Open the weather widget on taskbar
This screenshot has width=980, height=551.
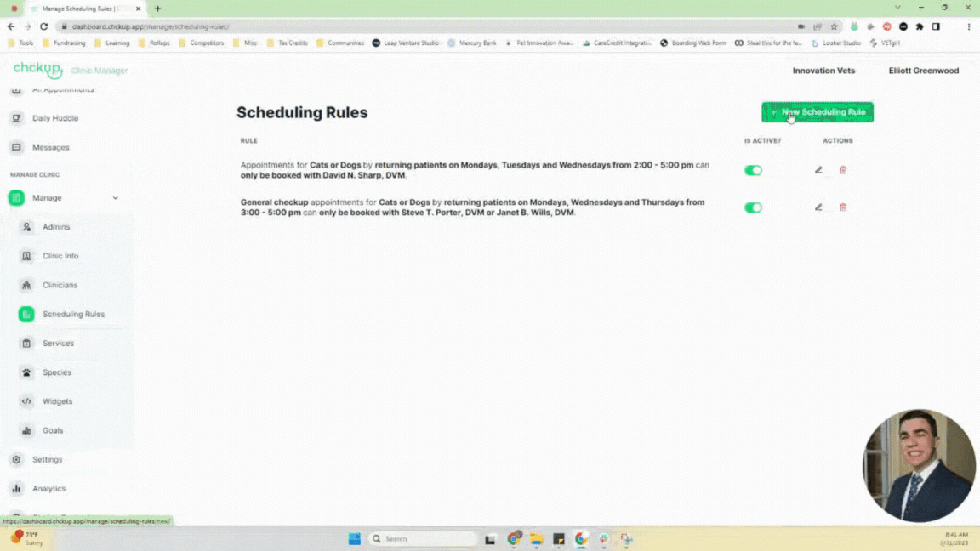click(27, 538)
